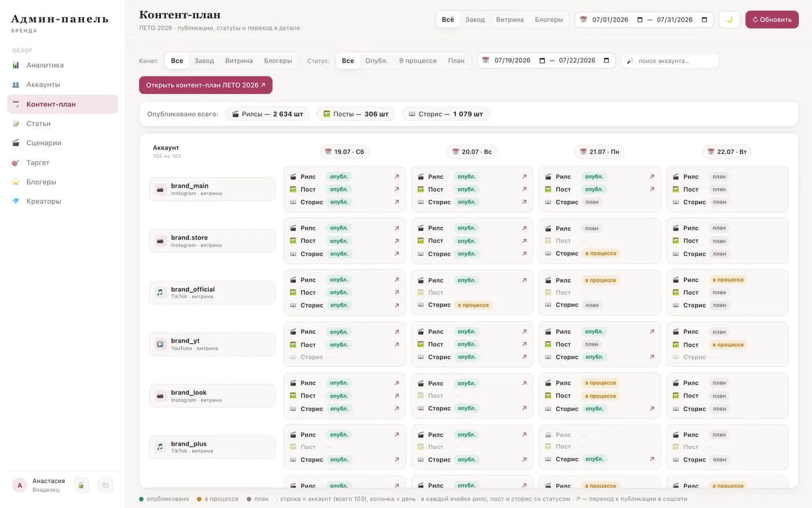Image resolution: width=812 pixels, height=508 pixels.
Task: Open calendar picker for 07/22/2026 date
Action: pos(606,60)
